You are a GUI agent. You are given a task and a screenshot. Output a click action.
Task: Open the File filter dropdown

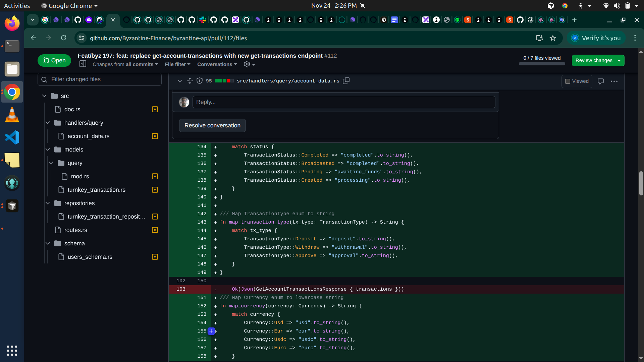coord(178,64)
